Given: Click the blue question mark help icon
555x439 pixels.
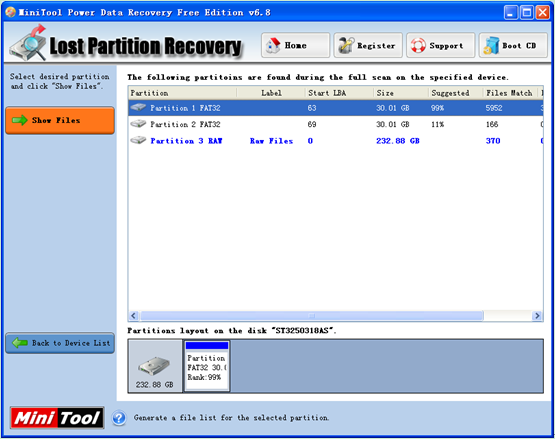Looking at the screenshot, I should pyautogui.click(x=119, y=418).
